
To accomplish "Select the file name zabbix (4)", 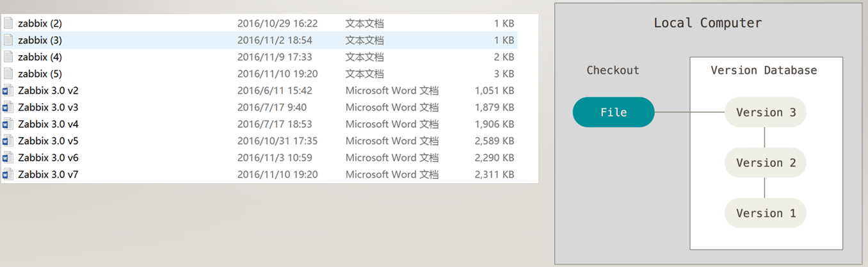I will click(x=40, y=57).
